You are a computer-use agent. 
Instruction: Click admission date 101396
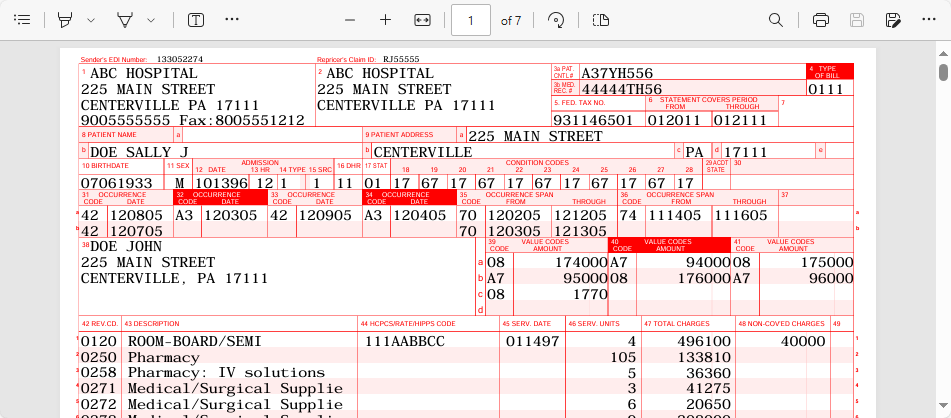pos(221,183)
